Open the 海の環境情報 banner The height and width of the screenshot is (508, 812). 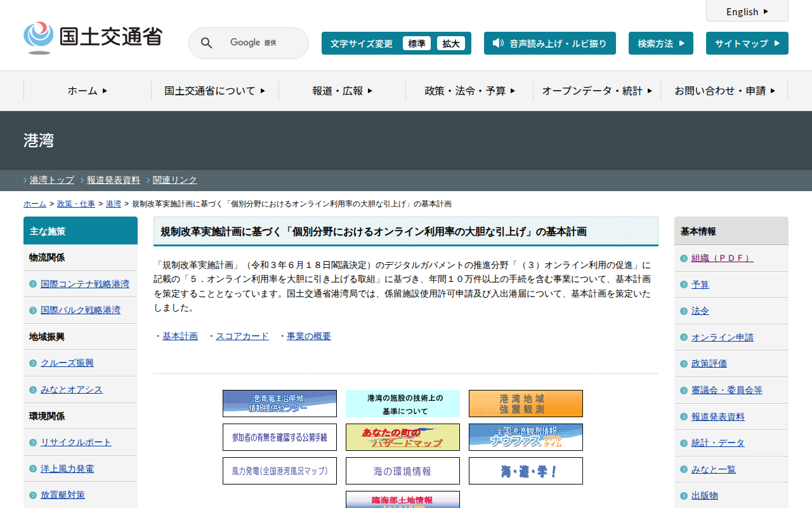(x=402, y=471)
